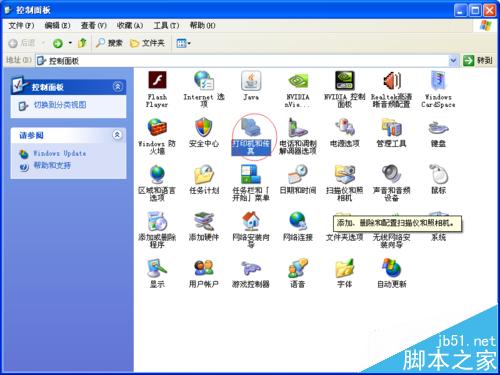
Task: Open NVIDIA nView icon
Action: (298, 81)
